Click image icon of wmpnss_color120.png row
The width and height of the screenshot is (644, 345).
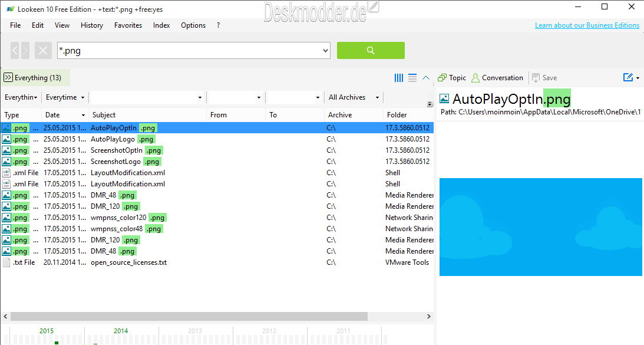(x=6, y=218)
